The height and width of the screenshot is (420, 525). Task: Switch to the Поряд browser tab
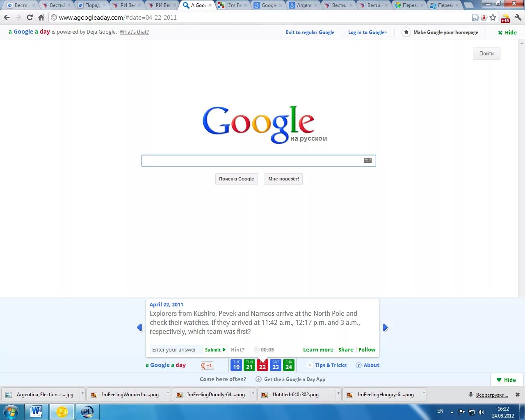click(x=91, y=5)
